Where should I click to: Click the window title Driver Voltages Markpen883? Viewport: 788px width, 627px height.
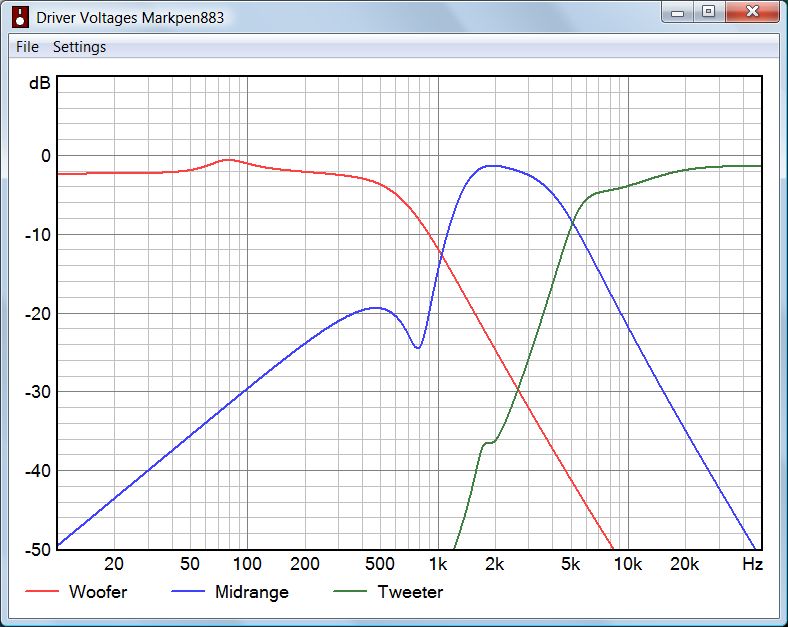pyautogui.click(x=130, y=18)
